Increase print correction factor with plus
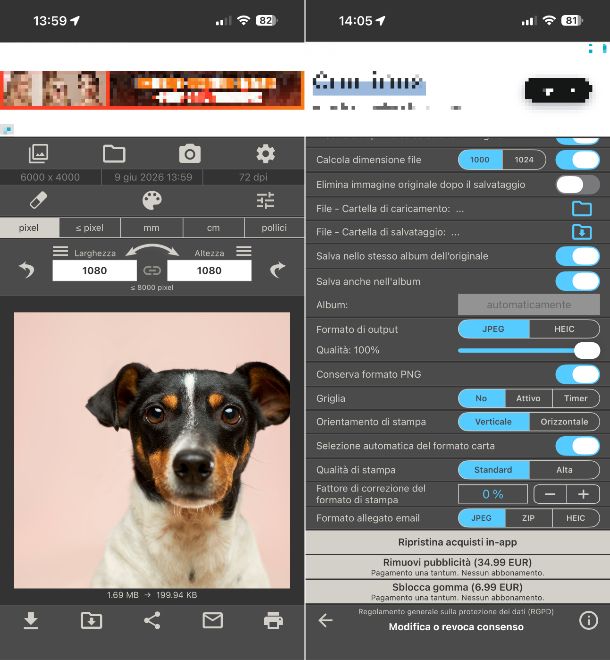610x660 pixels. [x=583, y=494]
